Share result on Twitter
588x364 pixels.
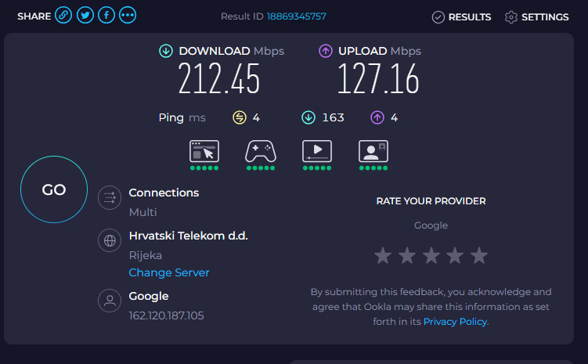click(x=85, y=16)
